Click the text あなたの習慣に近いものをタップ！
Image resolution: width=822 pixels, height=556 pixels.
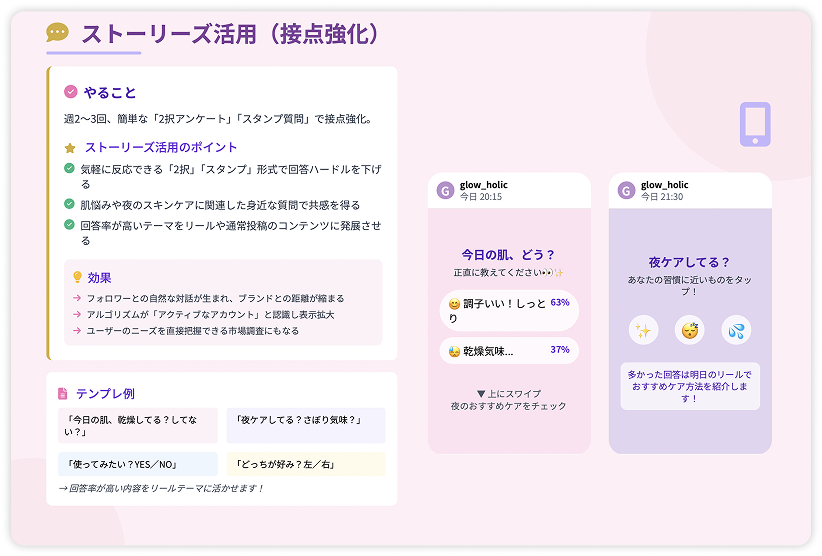point(689,286)
